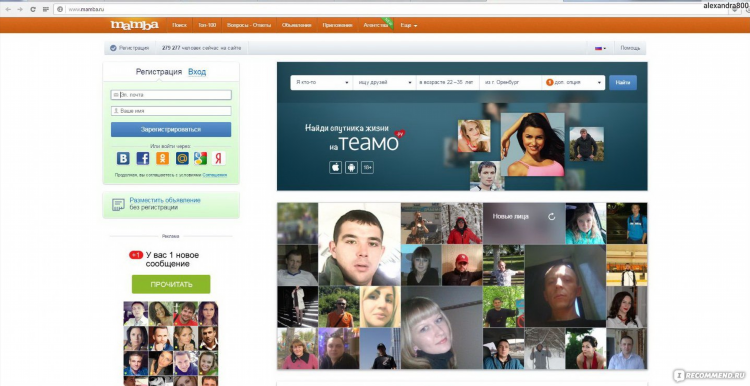Reload the browser page
The height and width of the screenshot is (386, 750).
click(x=33, y=9)
